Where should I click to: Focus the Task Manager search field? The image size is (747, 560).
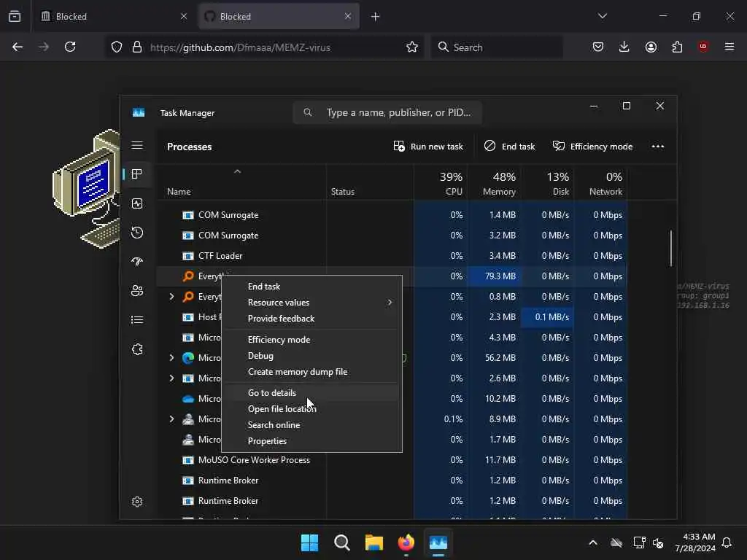point(387,112)
